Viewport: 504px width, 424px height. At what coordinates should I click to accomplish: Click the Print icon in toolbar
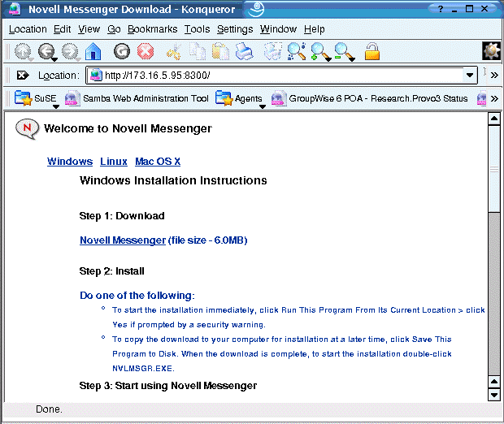coord(244,52)
